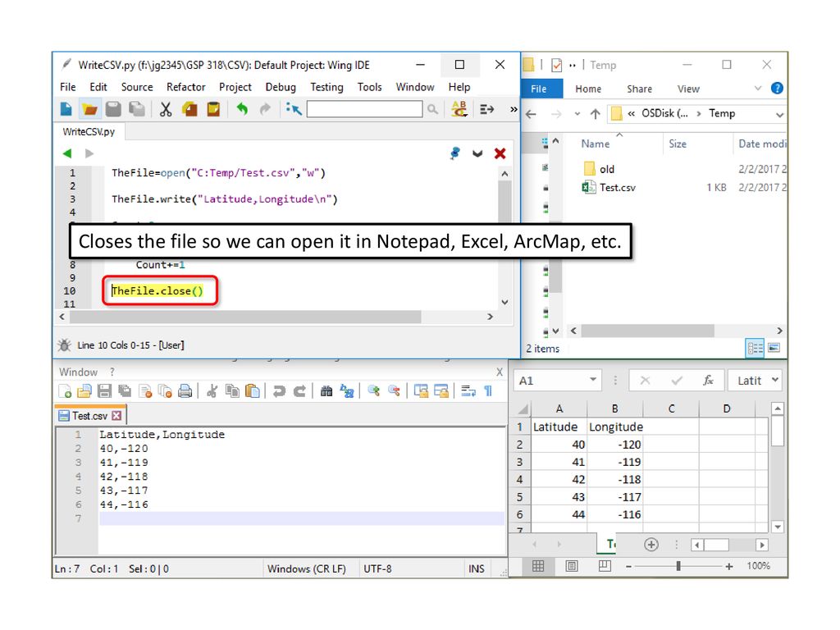
Task: Open the Wing editor file dropdown chevron
Action: (x=477, y=154)
